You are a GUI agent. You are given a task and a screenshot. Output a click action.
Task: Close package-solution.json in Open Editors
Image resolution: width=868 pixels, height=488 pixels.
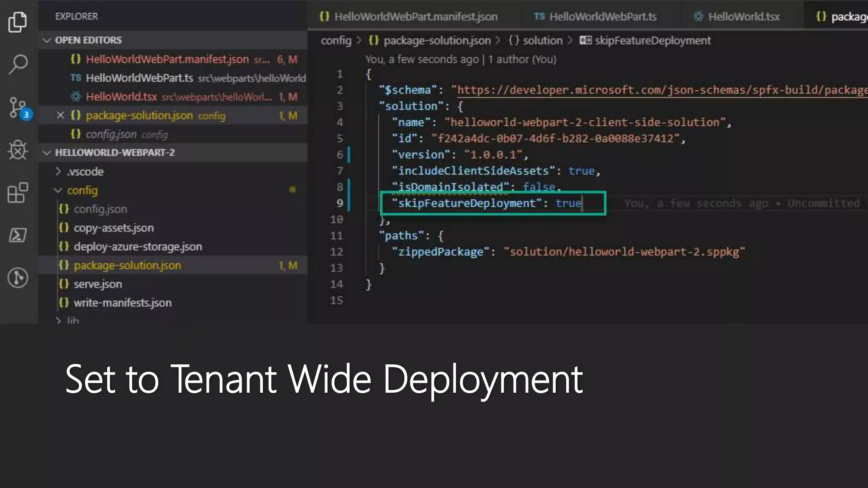[60, 115]
